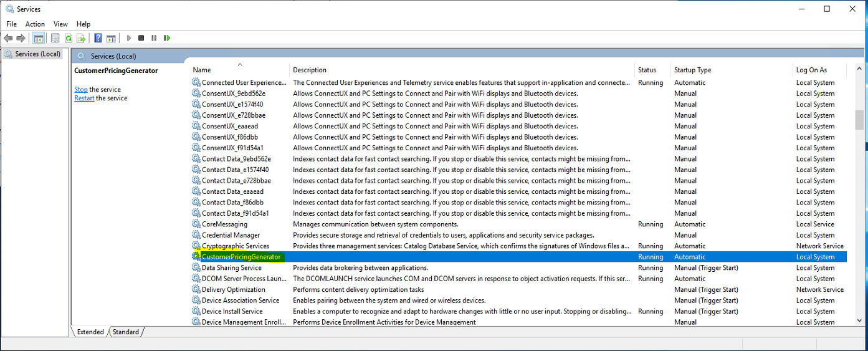Open Properties from the toolbar
Screen dimensions: 868x351
tap(55, 38)
